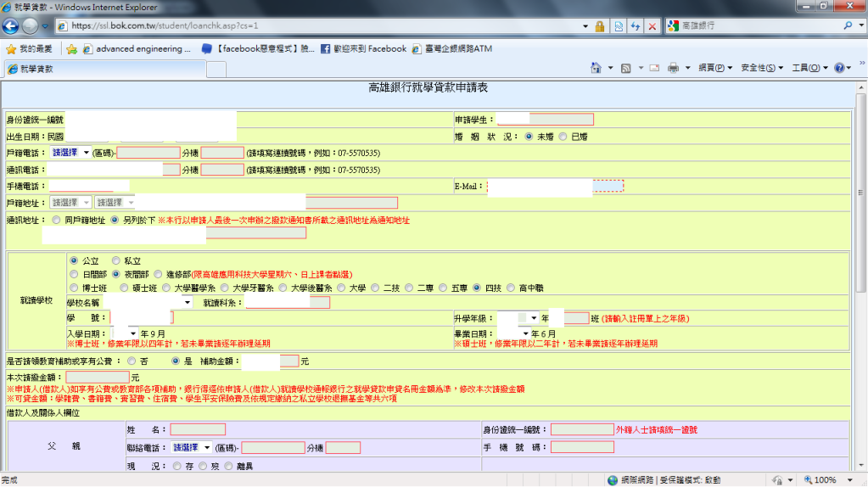Select 另列於下 address radio

(115, 221)
